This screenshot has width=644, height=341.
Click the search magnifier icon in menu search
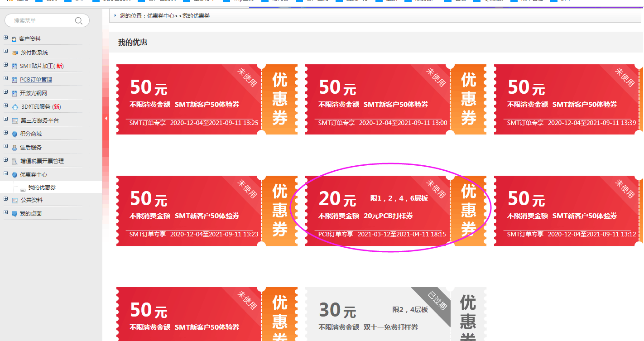click(79, 20)
